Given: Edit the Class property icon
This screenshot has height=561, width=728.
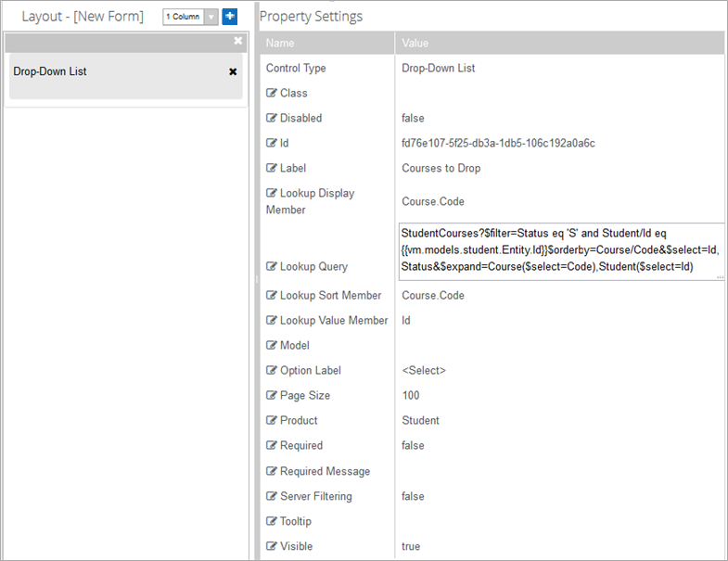Looking at the screenshot, I should 271,93.
